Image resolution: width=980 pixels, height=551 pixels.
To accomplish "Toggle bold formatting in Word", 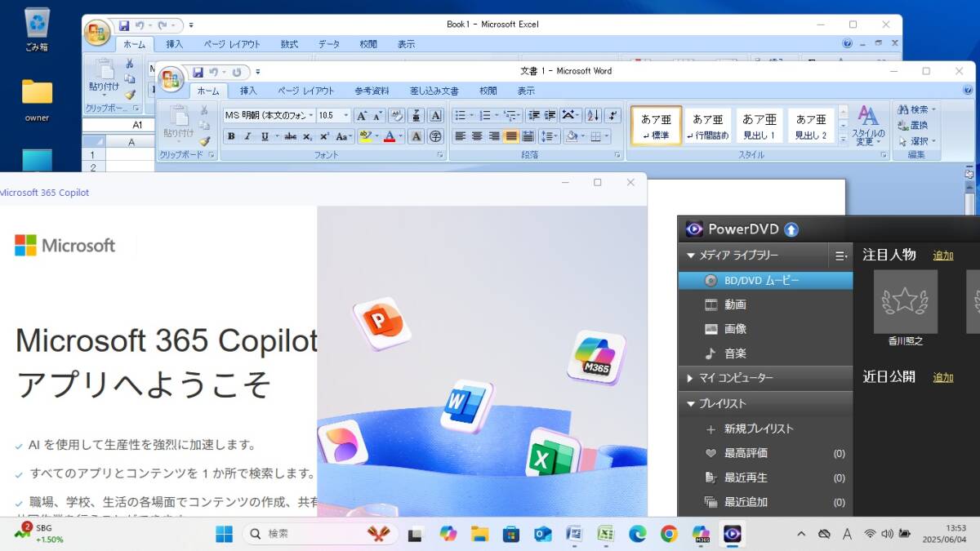I will (x=231, y=136).
